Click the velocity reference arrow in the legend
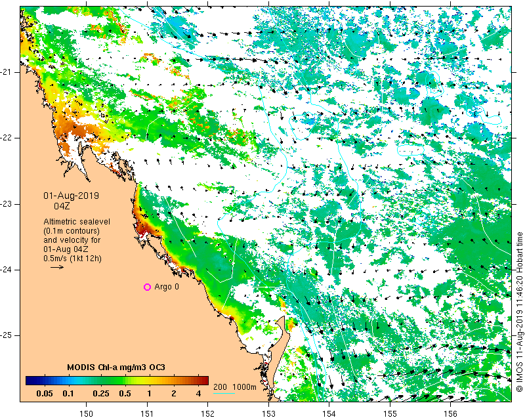This screenshot has height=420, width=525. [x=57, y=267]
